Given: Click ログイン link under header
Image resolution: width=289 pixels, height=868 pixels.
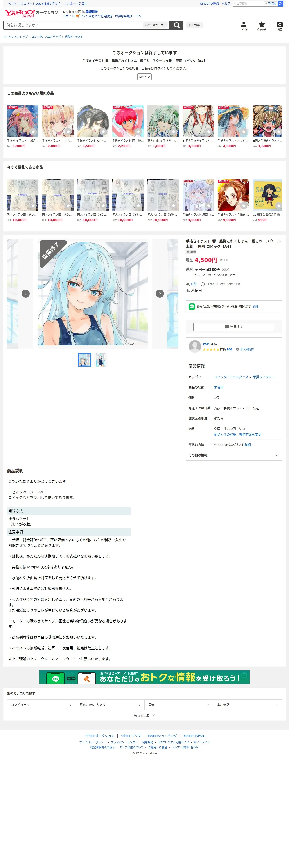Looking at the screenshot, I should [68, 16].
